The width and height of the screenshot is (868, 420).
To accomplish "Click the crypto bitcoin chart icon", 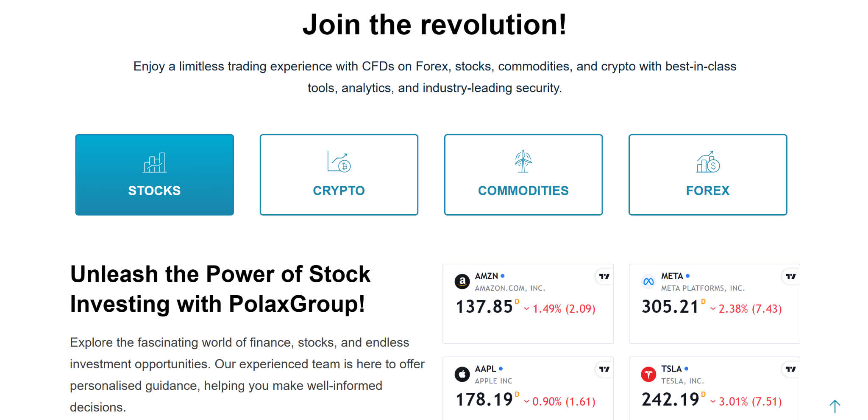I will (339, 162).
